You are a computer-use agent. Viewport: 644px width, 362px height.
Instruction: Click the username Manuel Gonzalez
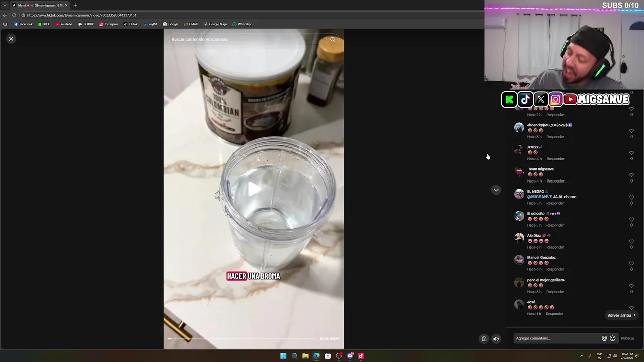click(x=541, y=258)
